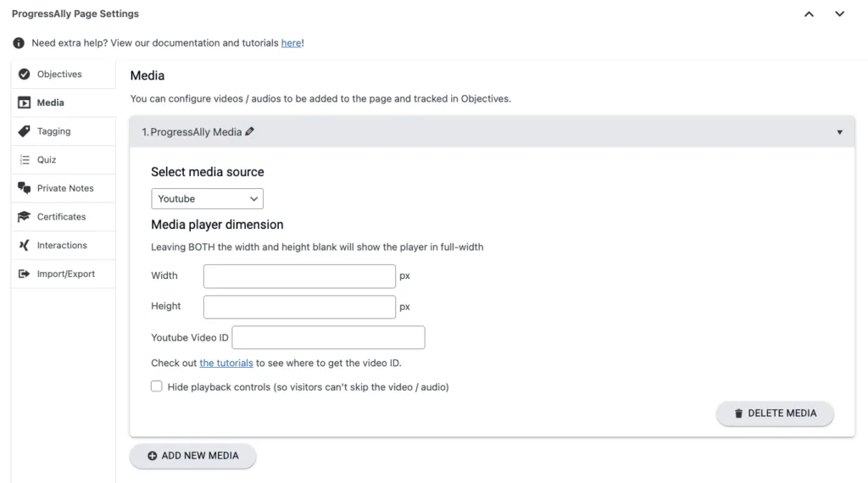Image resolution: width=868 pixels, height=483 pixels.
Task: Focus the Youtube Video ID field
Action: [x=328, y=338]
